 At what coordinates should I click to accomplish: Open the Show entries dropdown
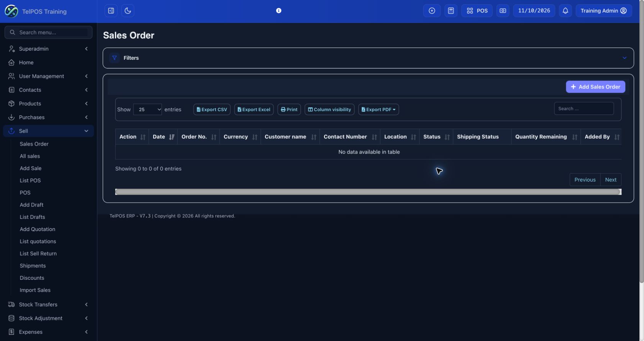tap(147, 110)
